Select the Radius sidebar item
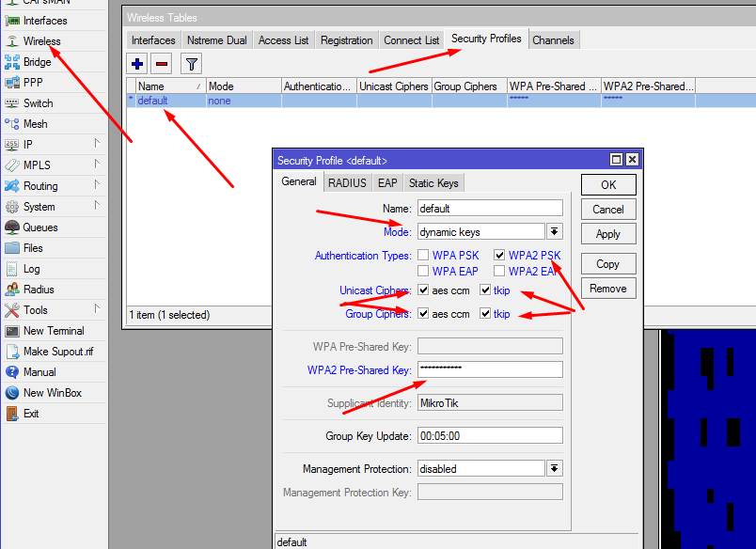756x549 pixels. point(39,290)
